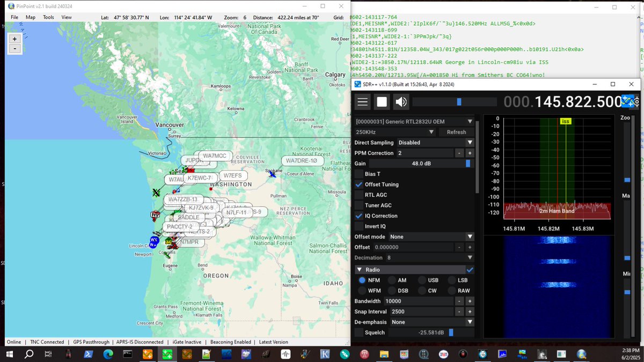The width and height of the screenshot is (644, 362).
Task: Enable the Tuner AGC checkbox
Action: tap(359, 205)
